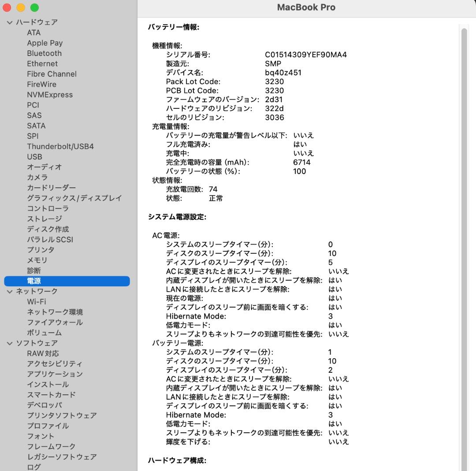Click the MacBook Pro title bar
The image size is (476, 471).
(x=306, y=7)
